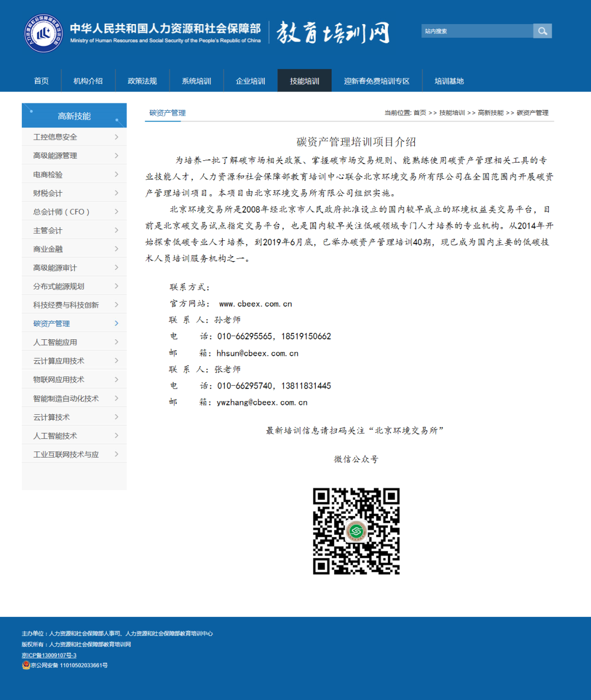Switch to the 技能培训 navigation tab
This screenshot has height=700, width=591.
point(304,80)
